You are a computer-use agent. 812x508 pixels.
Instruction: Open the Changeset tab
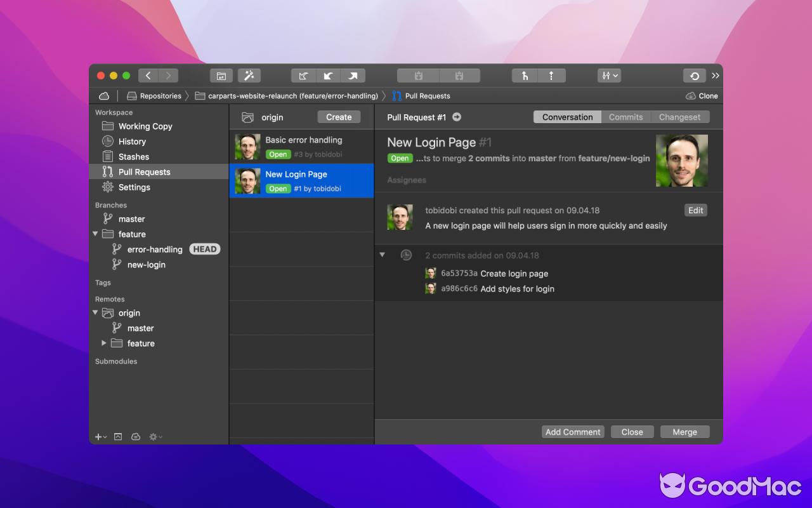tap(679, 117)
